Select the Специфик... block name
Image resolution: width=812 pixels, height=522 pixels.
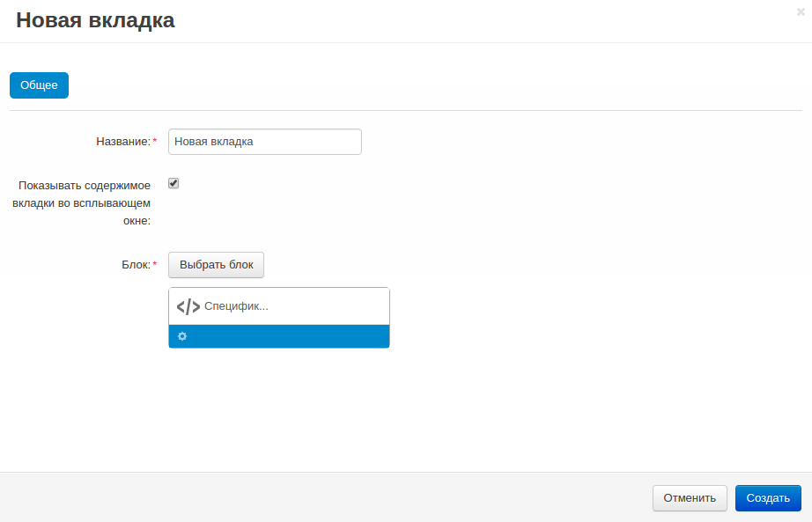click(x=236, y=306)
